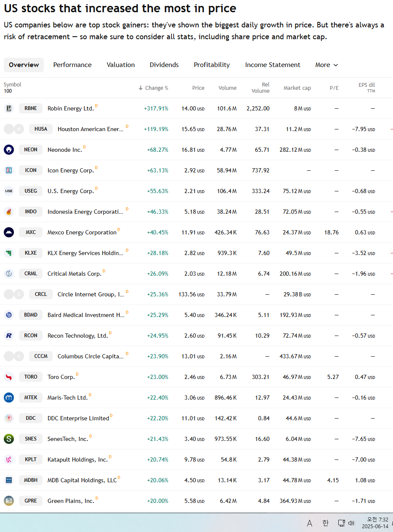The image size is (393, 532).
Task: Open the Toro Corp. company link
Action: (61, 377)
